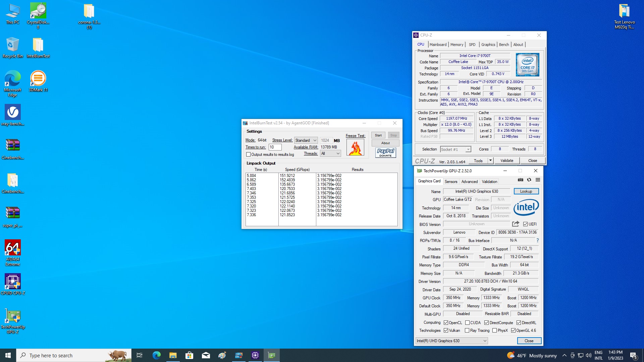Switch to Memory tab in CPU-Z
Screen dimensions: 644x362
coord(457,45)
